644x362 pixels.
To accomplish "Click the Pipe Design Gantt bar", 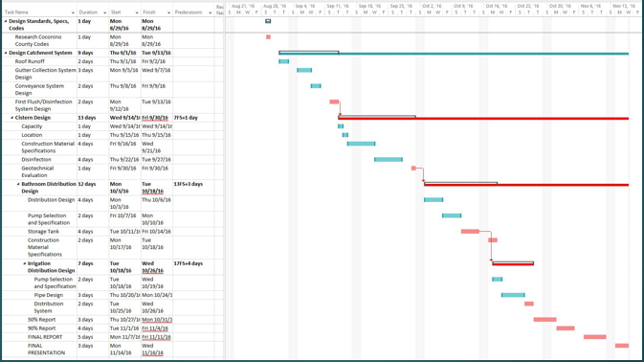I will tap(513, 295).
